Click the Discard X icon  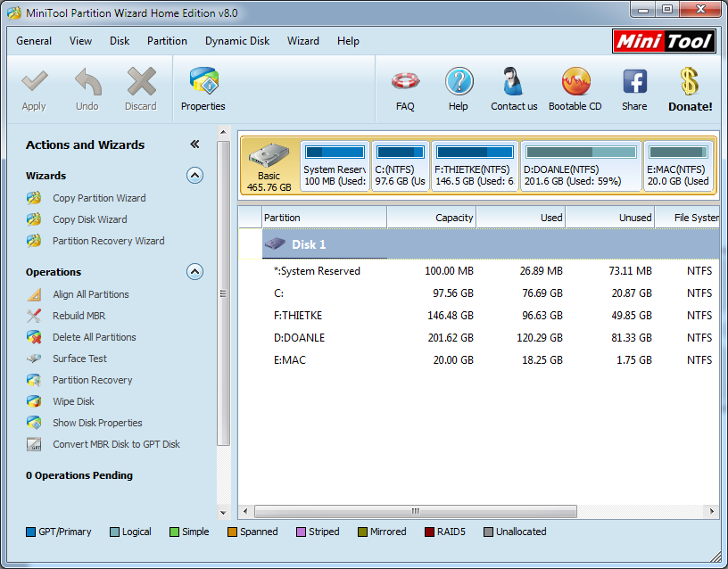[141, 81]
